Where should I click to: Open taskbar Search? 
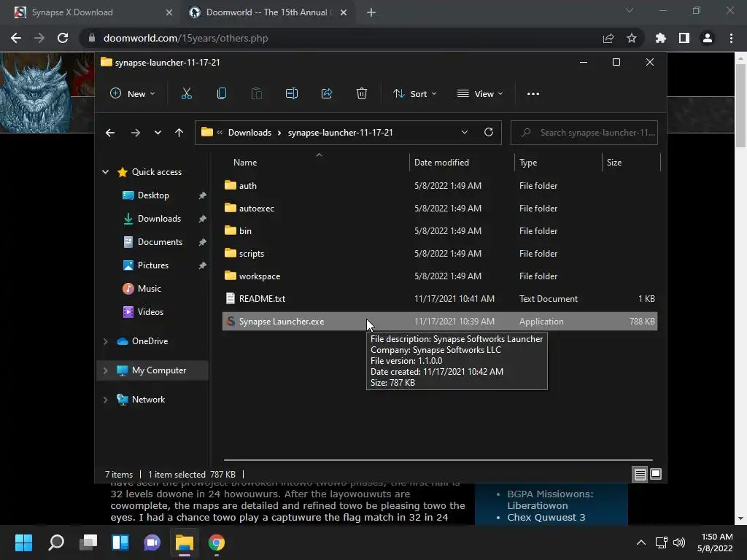[x=56, y=542]
